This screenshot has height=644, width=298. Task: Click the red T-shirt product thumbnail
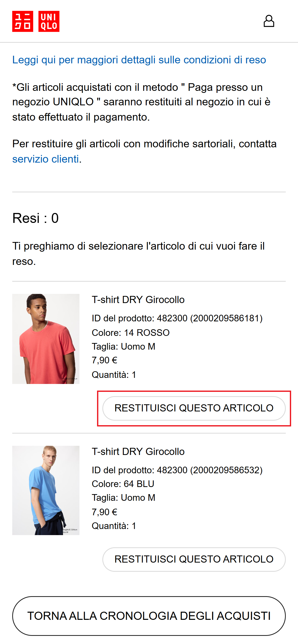(46, 339)
